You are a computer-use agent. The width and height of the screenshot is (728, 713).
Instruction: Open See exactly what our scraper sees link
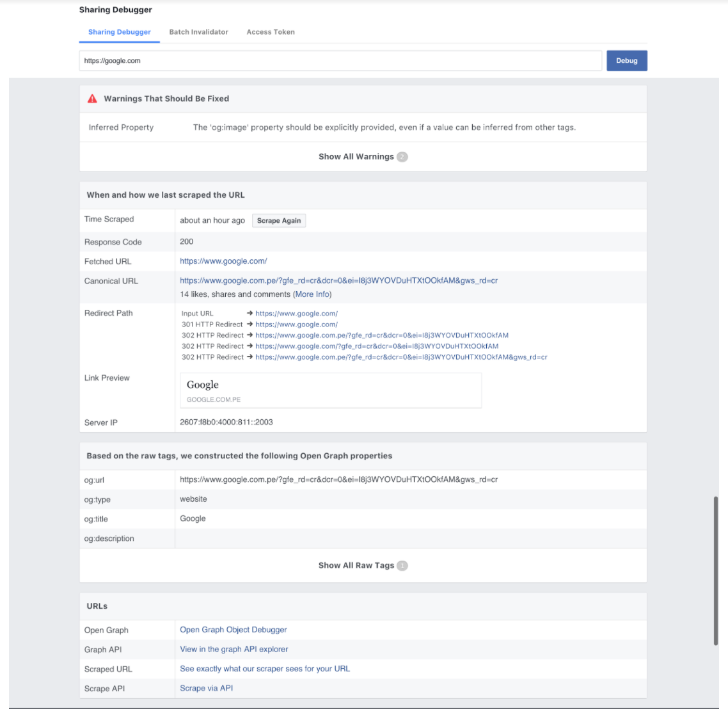(x=265, y=669)
